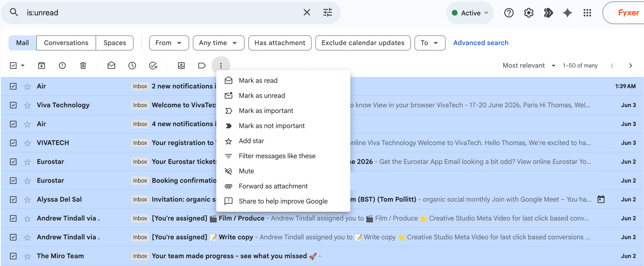Open the search options slider icon
Image resolution: width=644 pixels, height=266 pixels.
[x=328, y=12]
